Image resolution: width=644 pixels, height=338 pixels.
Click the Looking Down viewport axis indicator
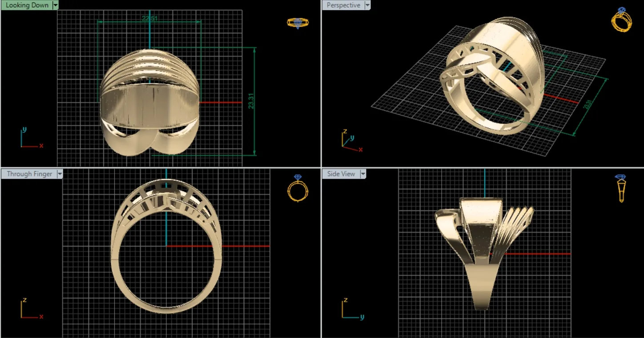pyautogui.click(x=32, y=138)
